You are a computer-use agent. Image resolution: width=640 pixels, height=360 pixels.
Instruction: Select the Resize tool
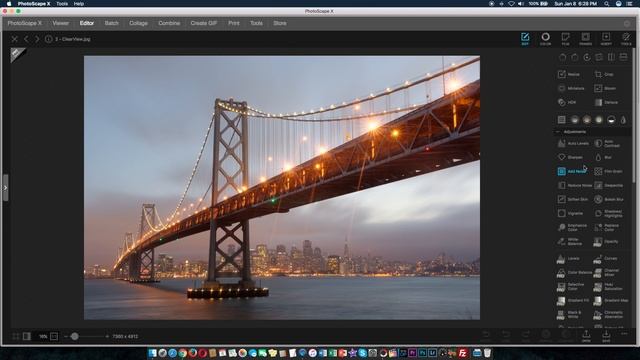pos(569,74)
